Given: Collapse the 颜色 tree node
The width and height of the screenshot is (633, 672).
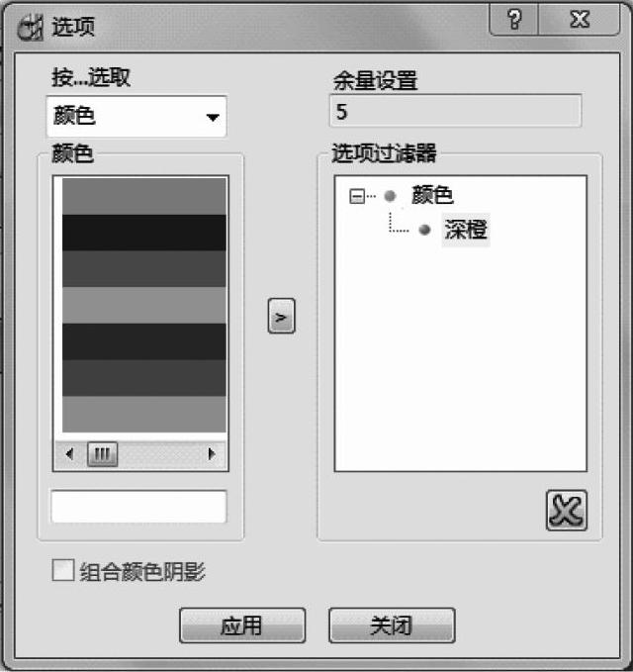Looking at the screenshot, I should (356, 196).
